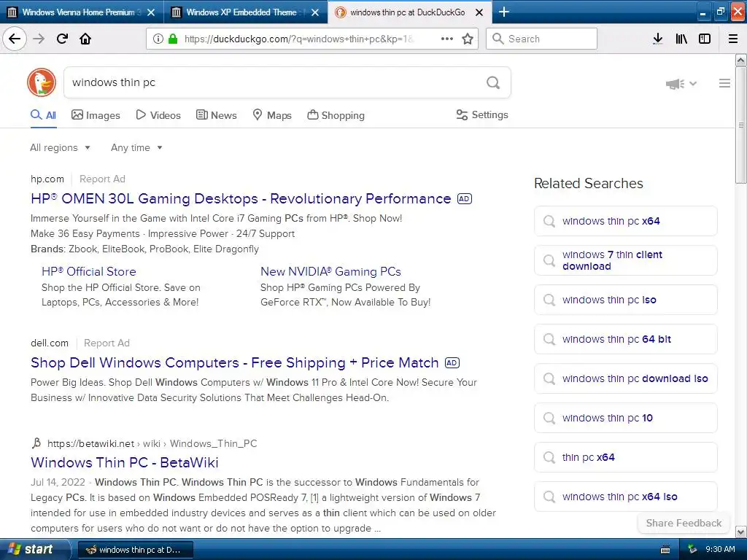
Task: Click the taskbar clock 9:30 AM
Action: tap(720, 550)
